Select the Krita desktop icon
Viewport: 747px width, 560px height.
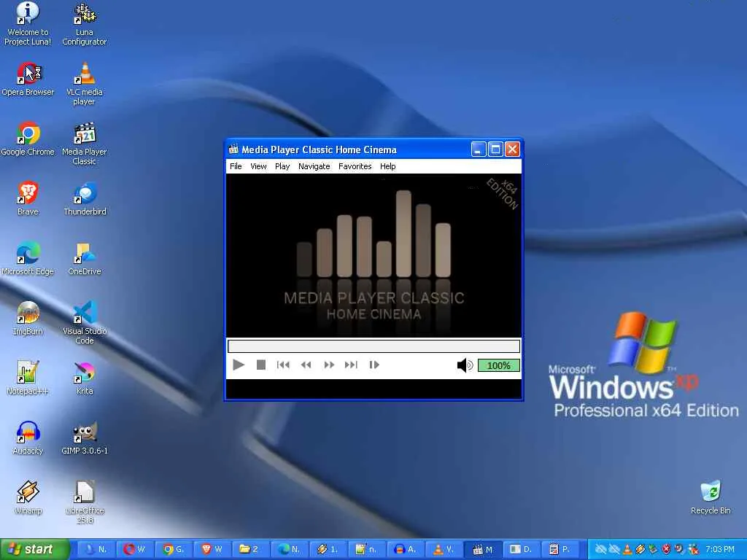click(x=85, y=378)
